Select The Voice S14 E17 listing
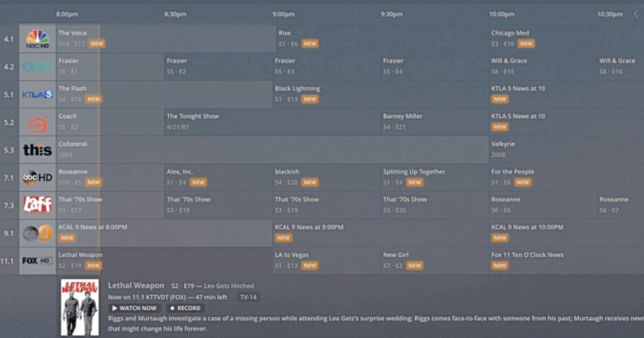644x338 pixels. (x=165, y=39)
